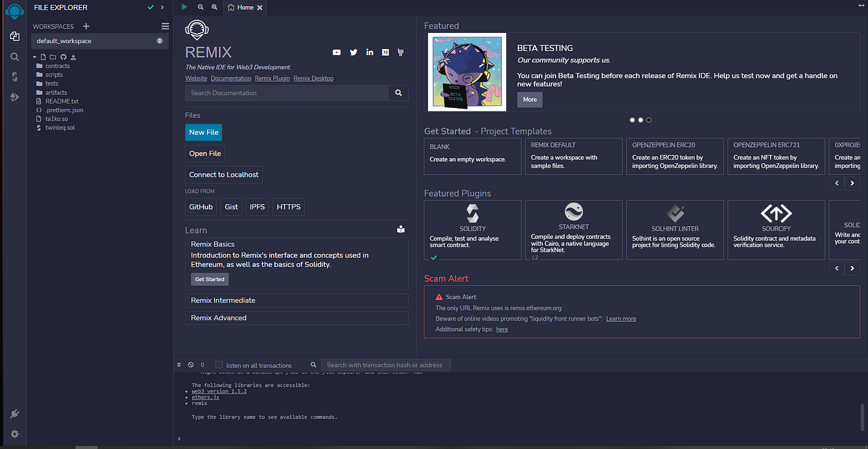Load from HTTPS button
This screenshot has height=449, width=868.
[288, 207]
